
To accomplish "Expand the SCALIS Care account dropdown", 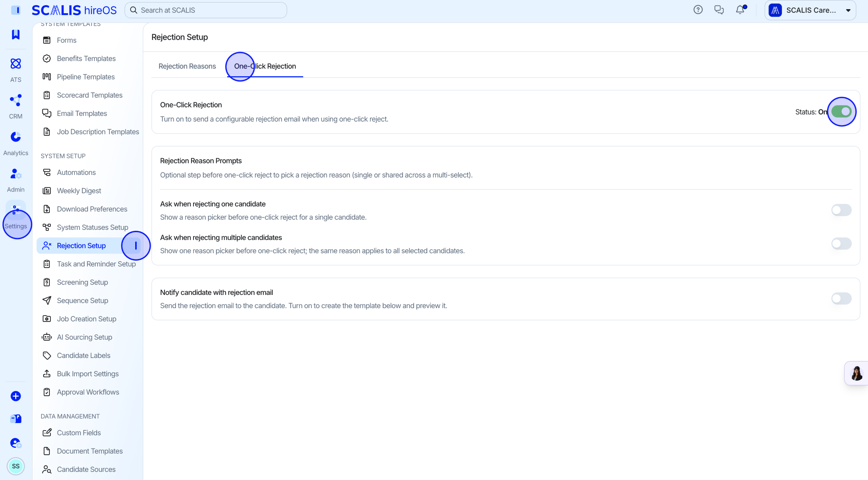I will pos(810,10).
